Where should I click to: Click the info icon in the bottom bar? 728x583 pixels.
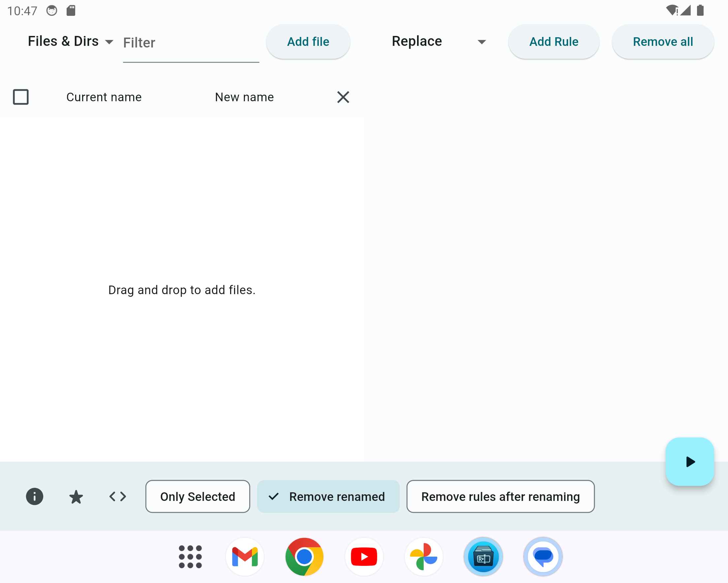pyautogui.click(x=34, y=497)
